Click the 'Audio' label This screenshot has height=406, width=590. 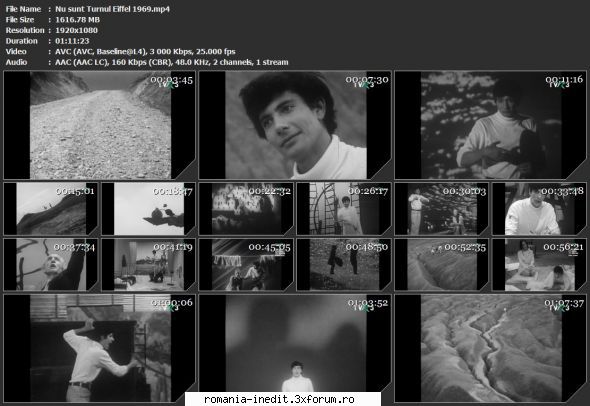coord(16,62)
